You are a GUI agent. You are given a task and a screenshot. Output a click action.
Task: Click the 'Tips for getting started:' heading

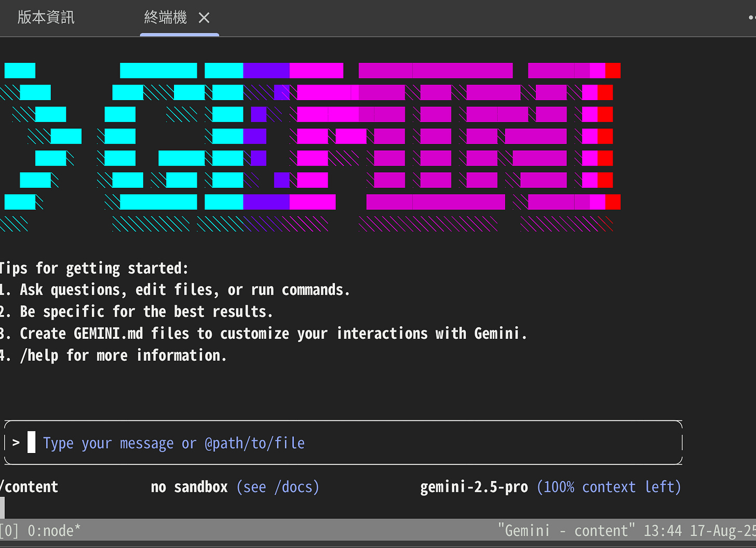[93, 268]
